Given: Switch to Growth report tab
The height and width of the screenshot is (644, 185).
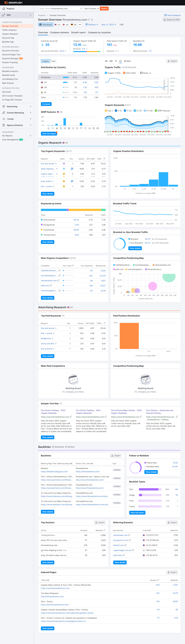Looking at the screenshot, I should pos(78,33).
